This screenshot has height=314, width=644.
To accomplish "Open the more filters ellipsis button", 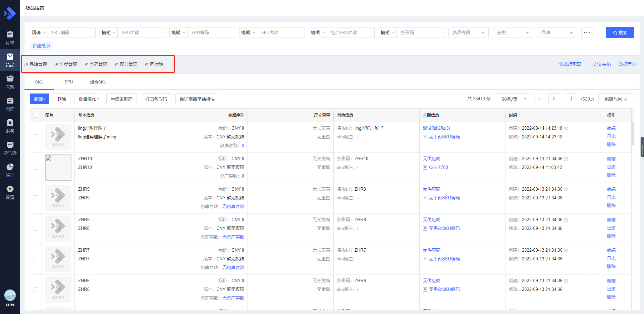I will click(x=587, y=33).
